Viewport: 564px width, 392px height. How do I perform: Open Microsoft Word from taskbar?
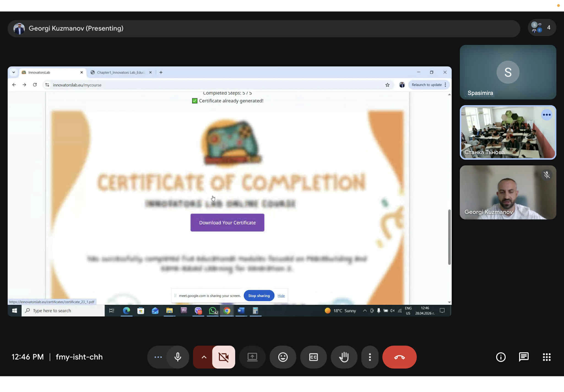click(241, 311)
